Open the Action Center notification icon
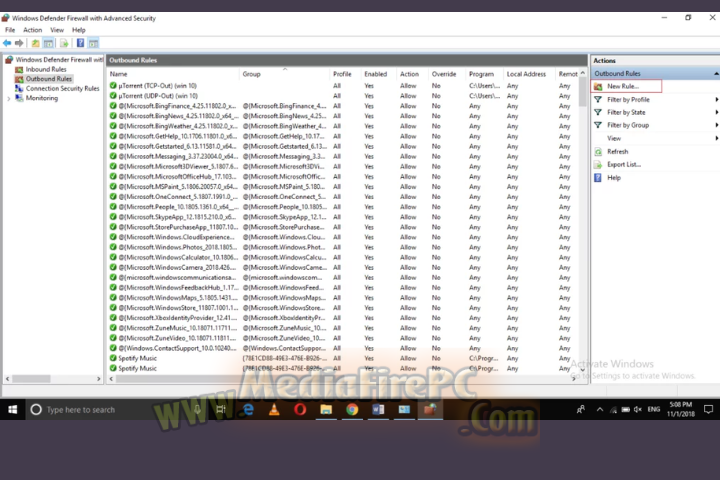Image resolution: width=720 pixels, height=480 pixels. [709, 409]
